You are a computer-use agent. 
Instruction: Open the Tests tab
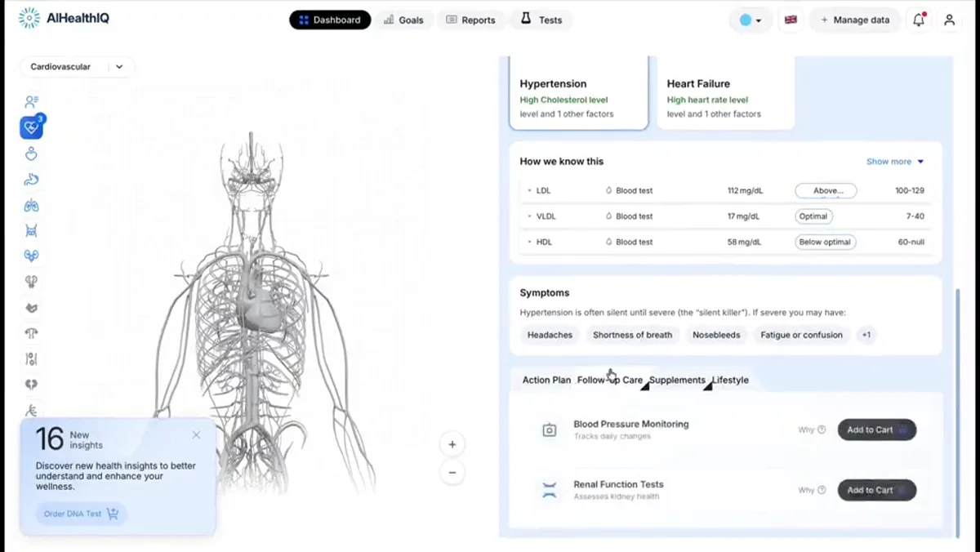(x=541, y=20)
